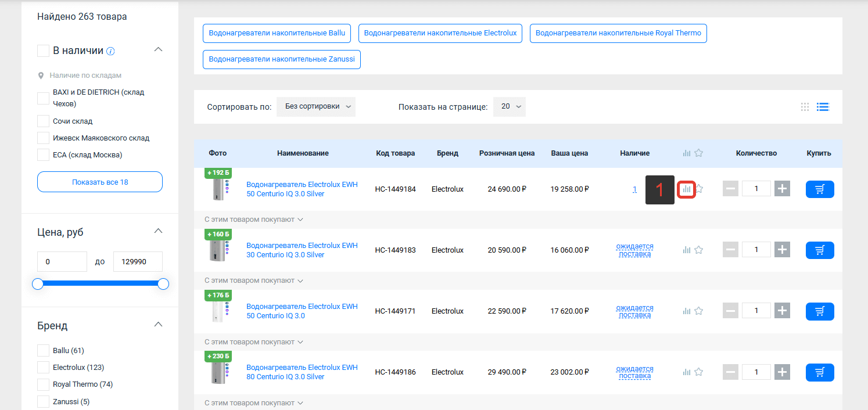Collapse the Цена, руб filter section
This screenshot has height=410, width=868.
pyautogui.click(x=158, y=231)
